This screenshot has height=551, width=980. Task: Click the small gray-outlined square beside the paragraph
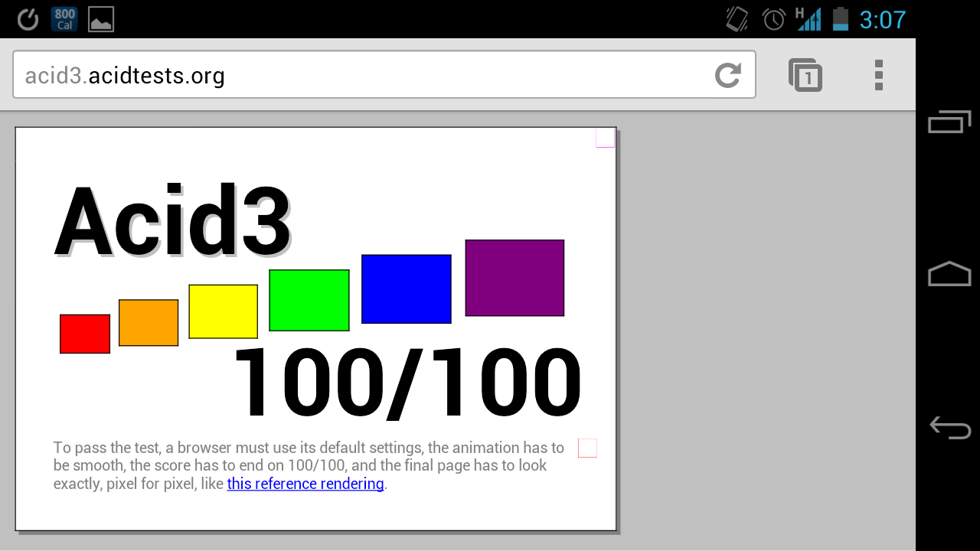click(587, 448)
